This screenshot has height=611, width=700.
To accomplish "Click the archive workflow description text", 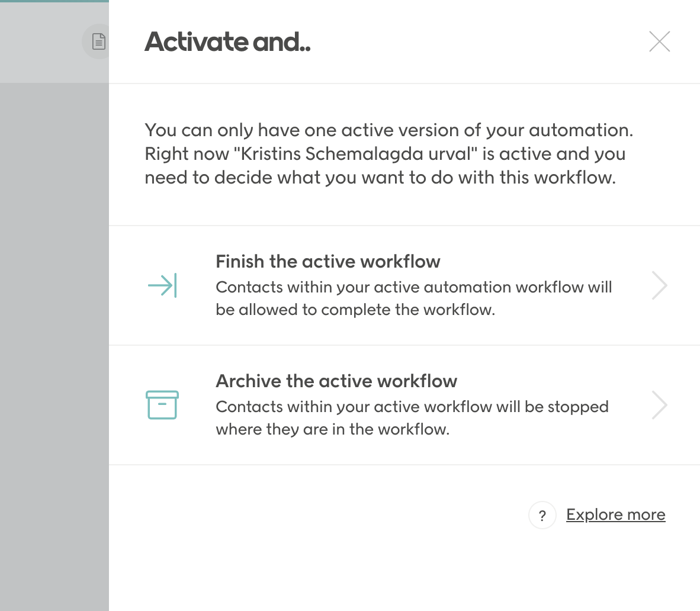I will (x=413, y=417).
